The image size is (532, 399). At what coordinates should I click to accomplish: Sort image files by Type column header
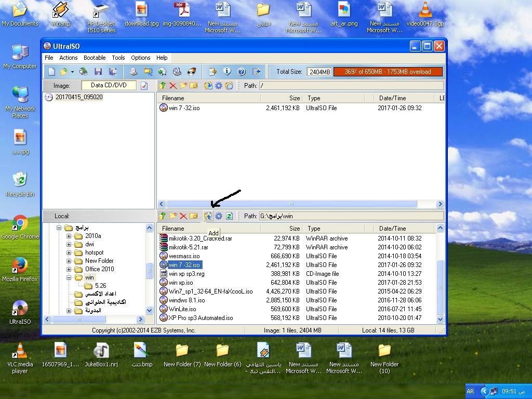pyautogui.click(x=333, y=98)
